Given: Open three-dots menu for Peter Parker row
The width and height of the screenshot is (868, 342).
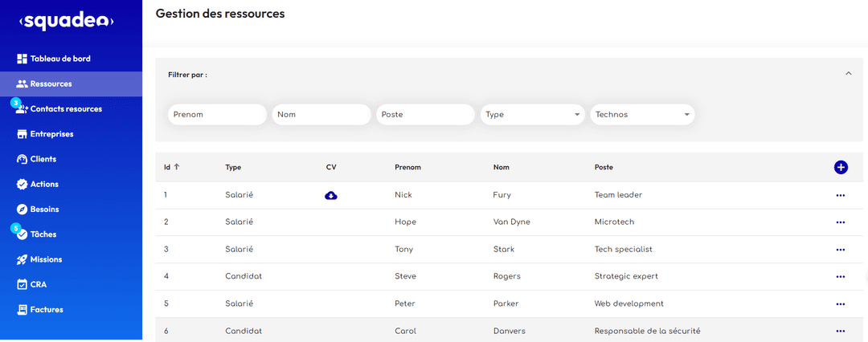Looking at the screenshot, I should tap(841, 304).
